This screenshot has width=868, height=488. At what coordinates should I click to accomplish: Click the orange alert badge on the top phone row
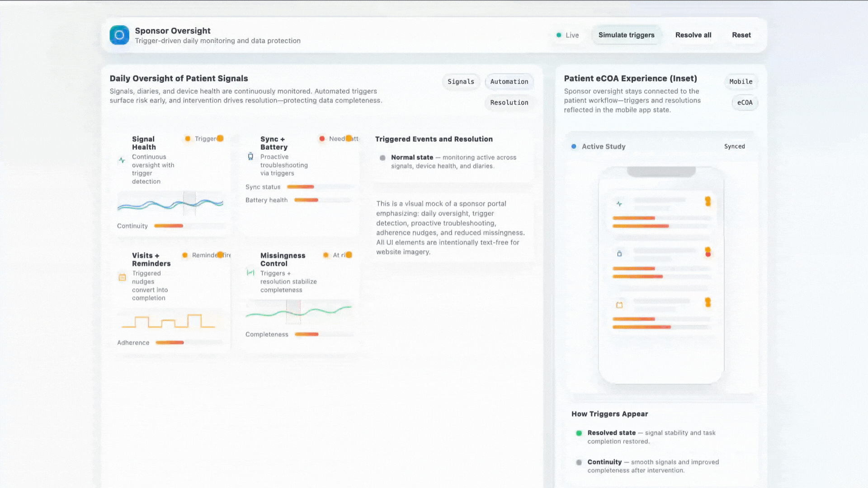pyautogui.click(x=708, y=202)
